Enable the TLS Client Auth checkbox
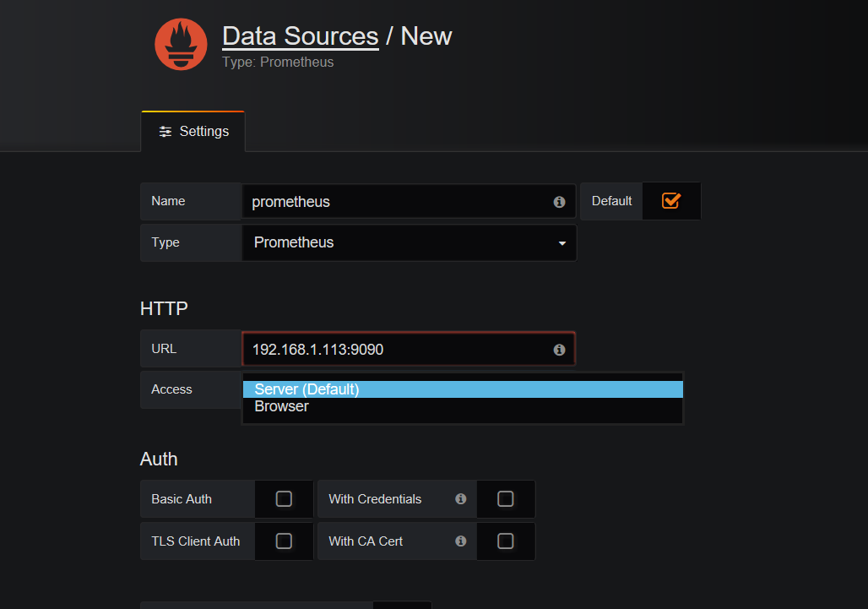 [284, 541]
